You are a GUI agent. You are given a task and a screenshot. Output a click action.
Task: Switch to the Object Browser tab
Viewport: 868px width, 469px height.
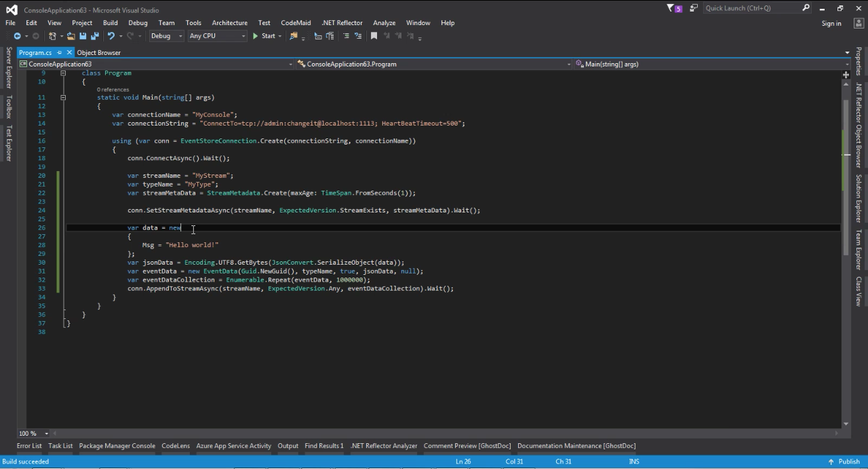point(99,52)
